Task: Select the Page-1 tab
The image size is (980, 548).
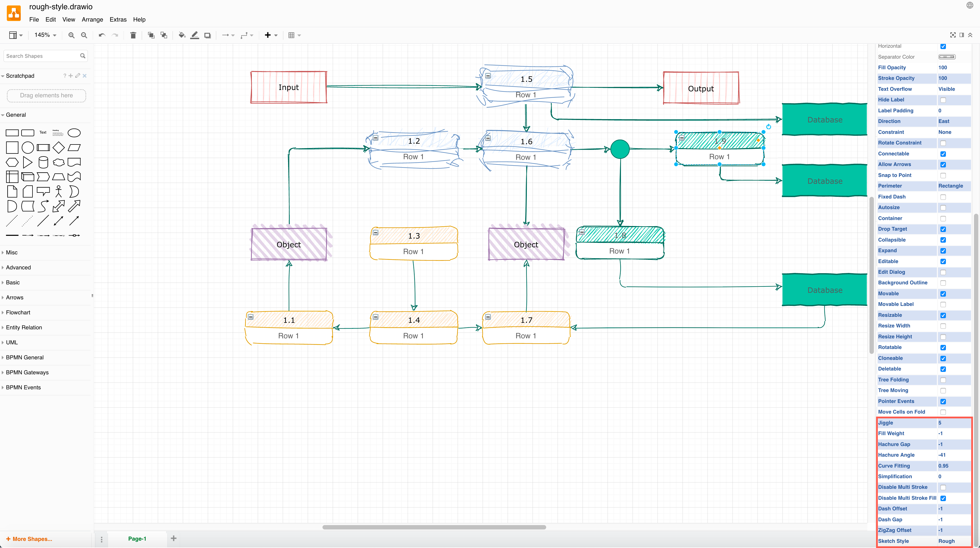Action: coord(137,538)
